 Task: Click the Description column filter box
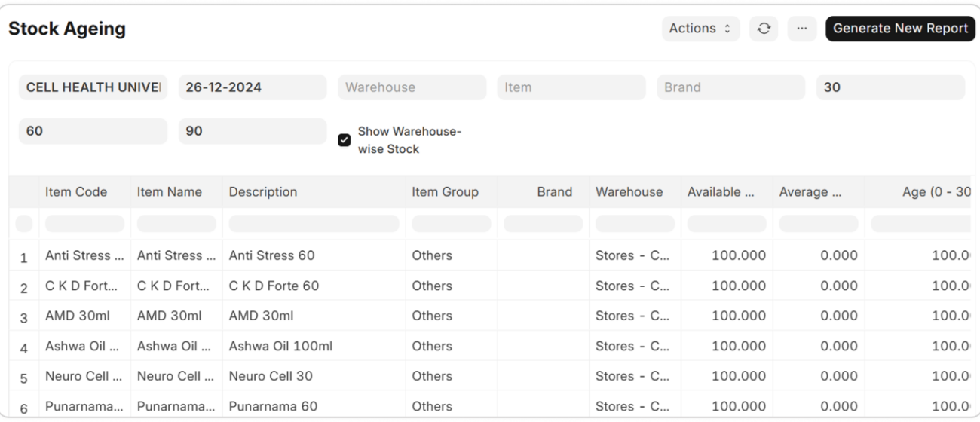314,224
